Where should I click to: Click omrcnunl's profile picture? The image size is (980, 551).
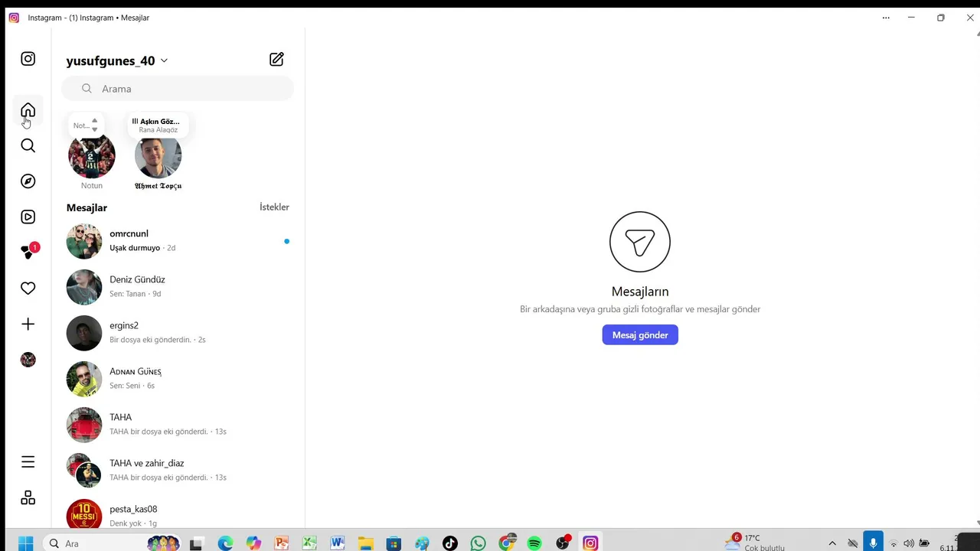(x=84, y=241)
